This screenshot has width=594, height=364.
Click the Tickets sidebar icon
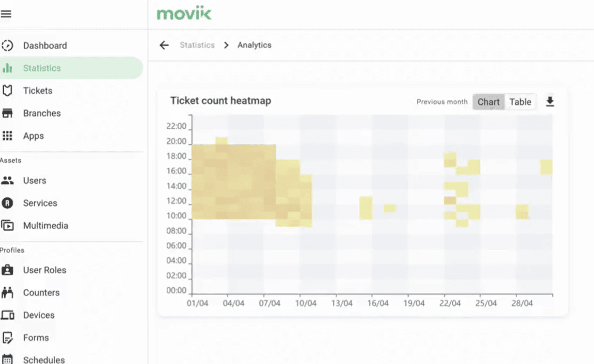tap(8, 91)
